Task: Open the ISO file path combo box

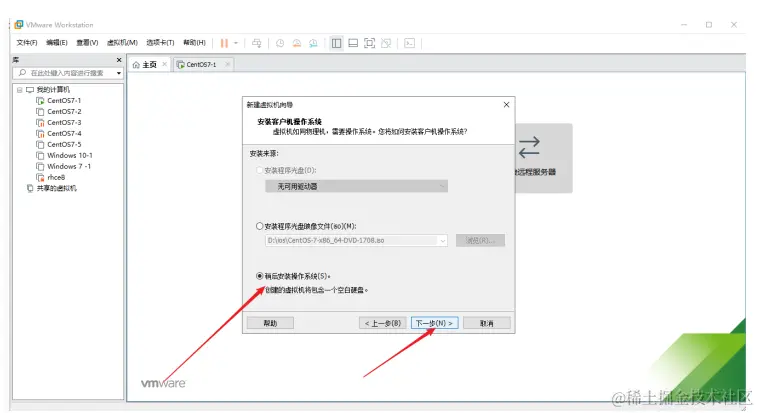Action: pos(356,241)
